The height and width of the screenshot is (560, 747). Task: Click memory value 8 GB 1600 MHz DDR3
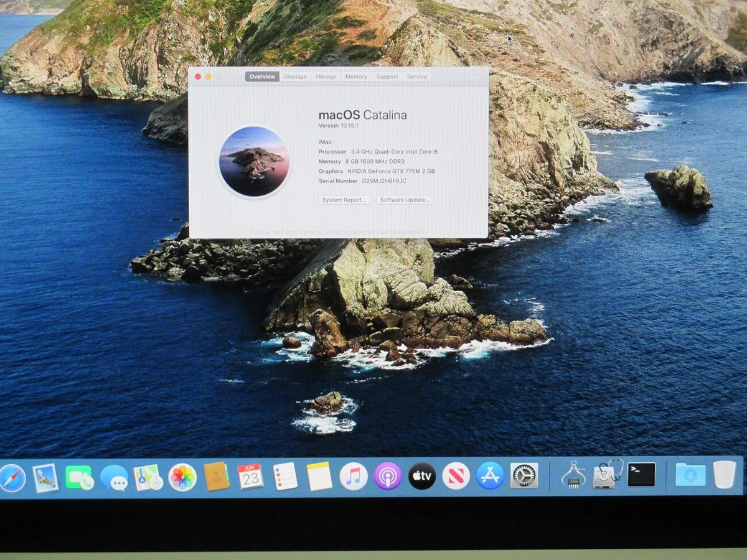(375, 161)
